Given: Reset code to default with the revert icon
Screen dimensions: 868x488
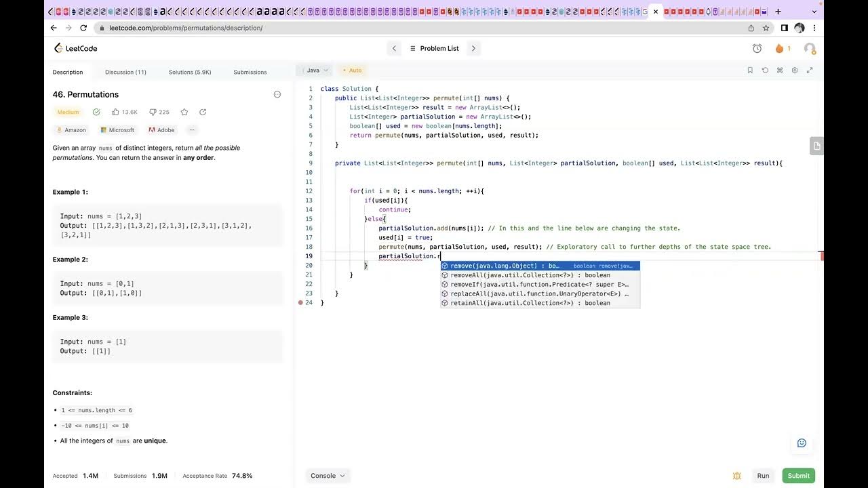Looking at the screenshot, I should [765, 70].
